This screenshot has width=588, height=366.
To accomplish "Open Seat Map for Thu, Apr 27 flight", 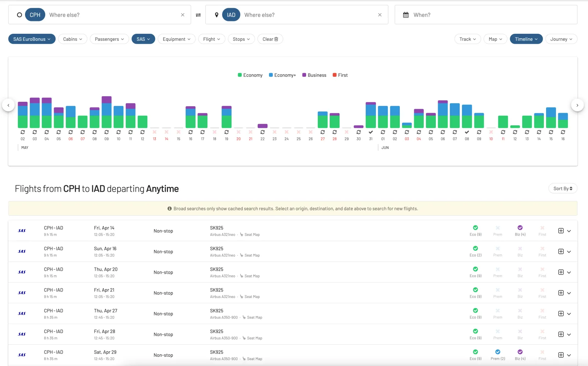I will tap(252, 317).
